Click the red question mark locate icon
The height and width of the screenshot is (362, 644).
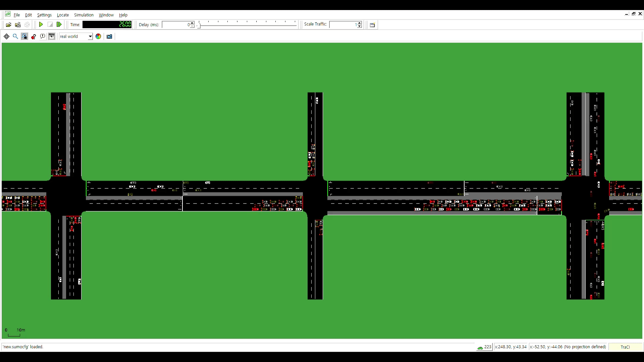[x=34, y=37]
